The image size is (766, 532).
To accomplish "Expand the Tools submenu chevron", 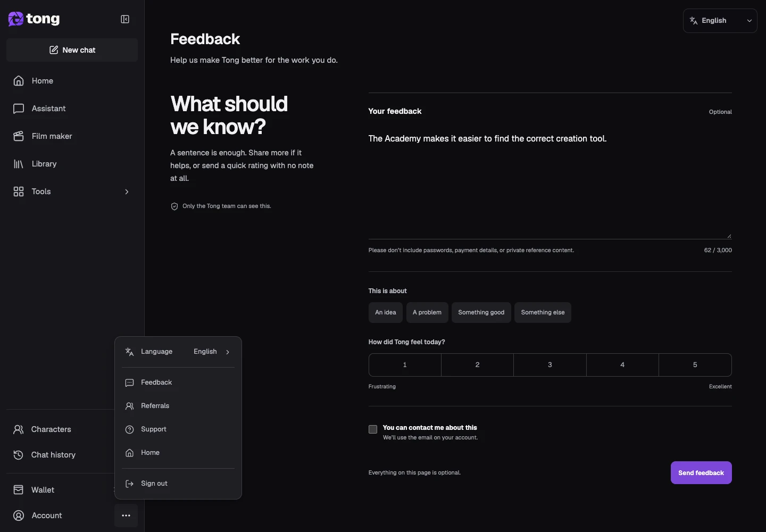I will [127, 192].
